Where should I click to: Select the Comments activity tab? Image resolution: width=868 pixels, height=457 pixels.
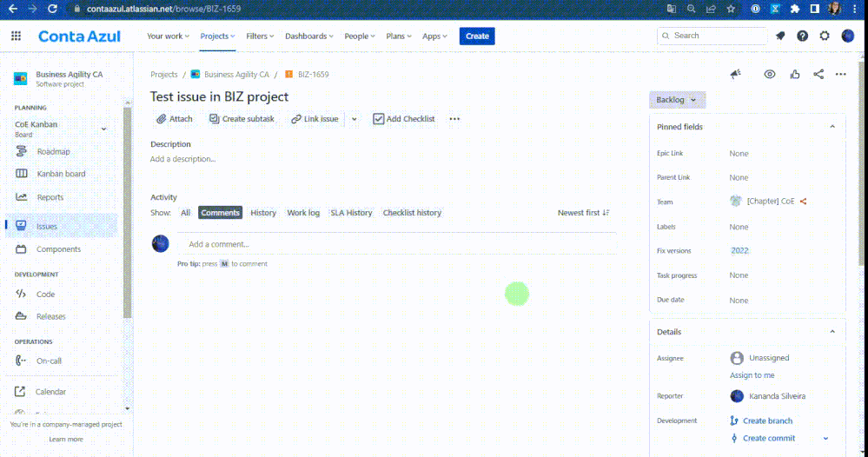click(x=221, y=213)
